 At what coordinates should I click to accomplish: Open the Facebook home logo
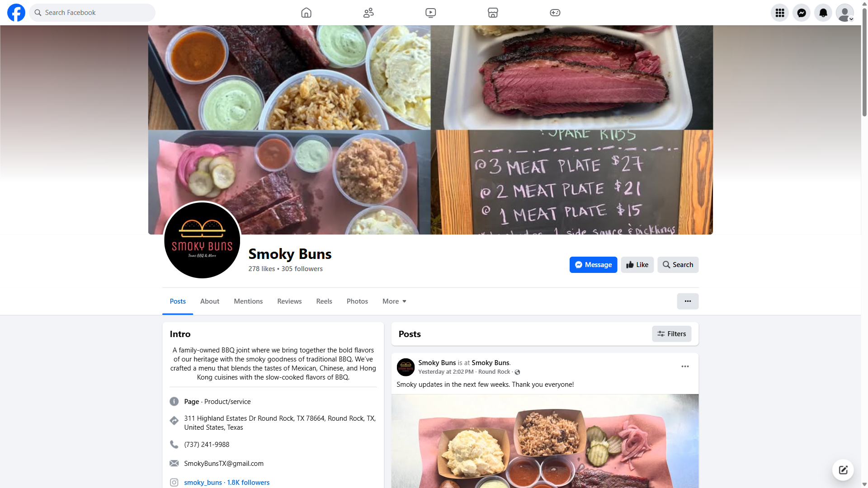16,13
